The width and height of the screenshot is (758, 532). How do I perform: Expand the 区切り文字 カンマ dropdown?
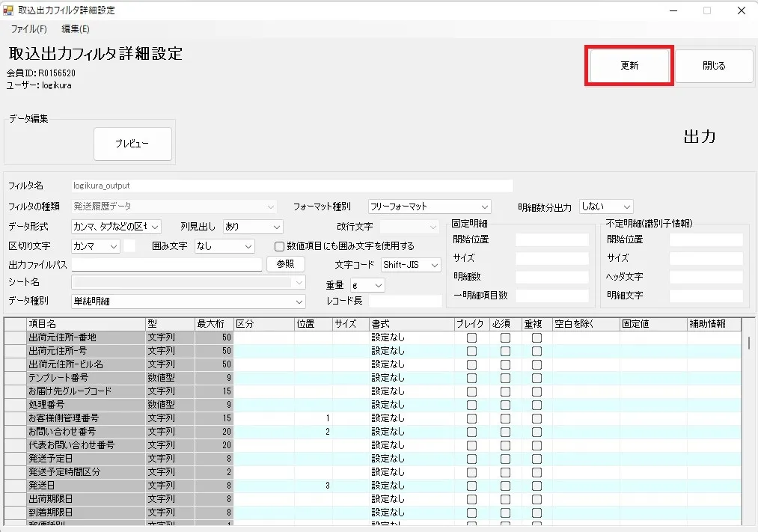pyautogui.click(x=95, y=246)
